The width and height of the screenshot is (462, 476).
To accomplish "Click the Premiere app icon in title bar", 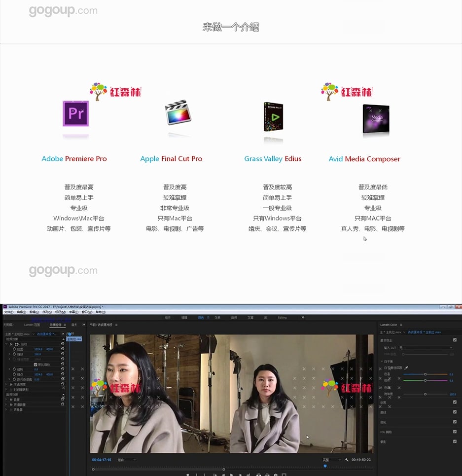I will tap(5, 307).
